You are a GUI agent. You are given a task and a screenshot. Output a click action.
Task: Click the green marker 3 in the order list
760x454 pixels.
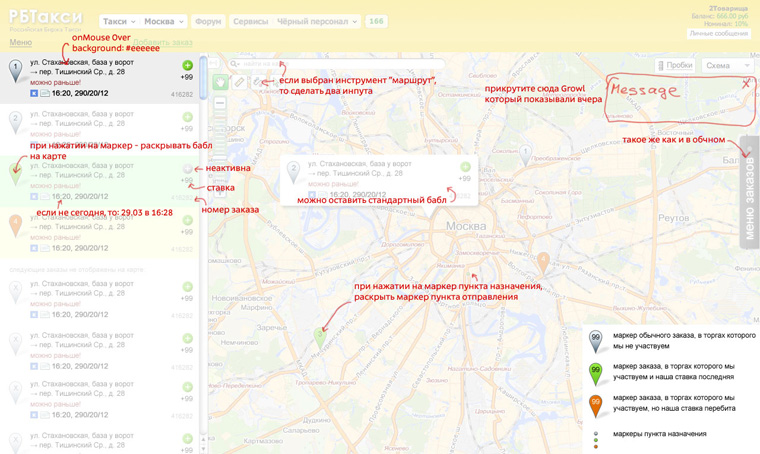pos(16,174)
